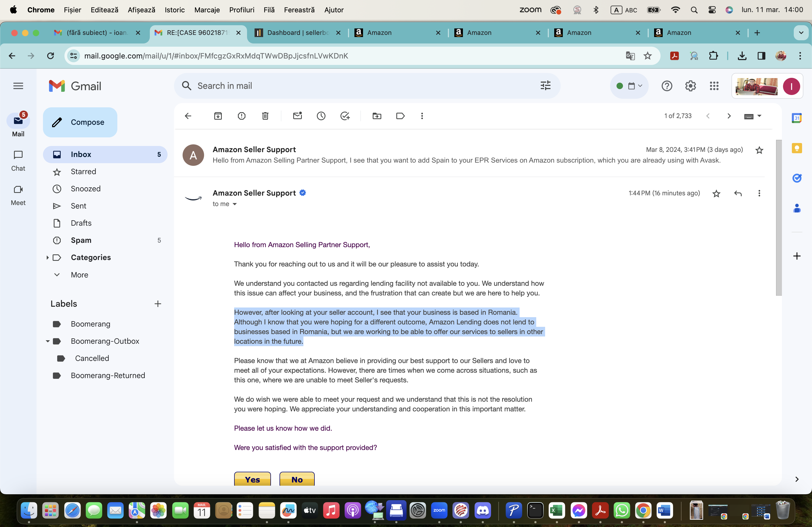Expand the Categories section
Image resolution: width=812 pixels, height=527 pixels.
pyautogui.click(x=48, y=257)
